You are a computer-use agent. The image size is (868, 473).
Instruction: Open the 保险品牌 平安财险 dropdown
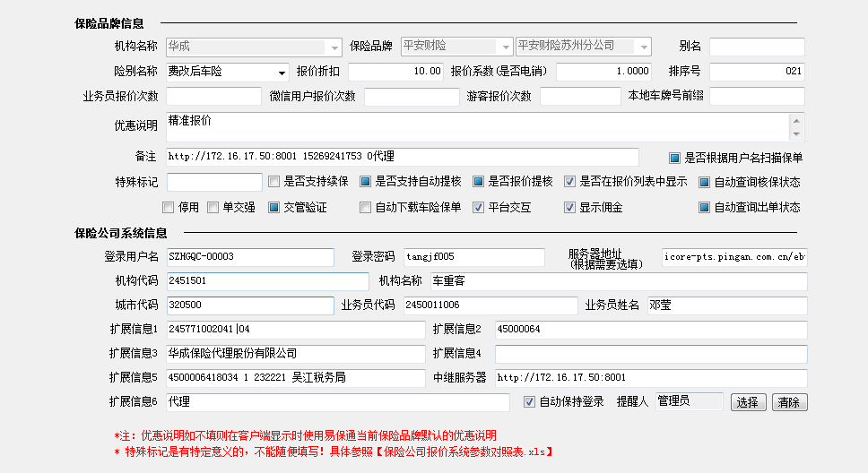tap(506, 47)
